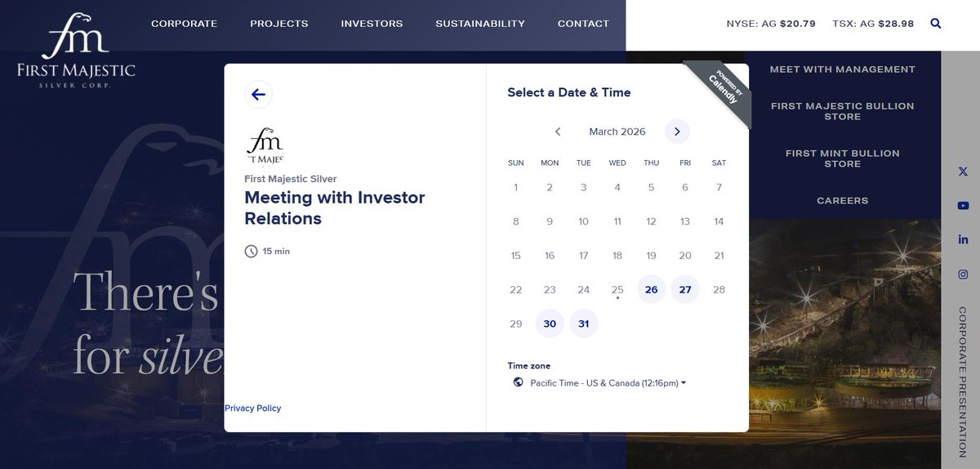Click the clock icon beside 15 min
Screen dimensions: 980x469
click(x=252, y=251)
